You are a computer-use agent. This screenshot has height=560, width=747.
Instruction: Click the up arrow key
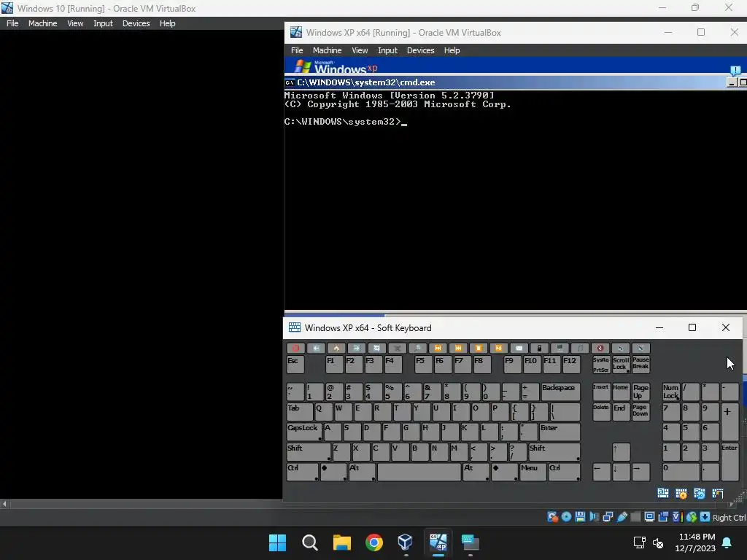click(x=621, y=452)
